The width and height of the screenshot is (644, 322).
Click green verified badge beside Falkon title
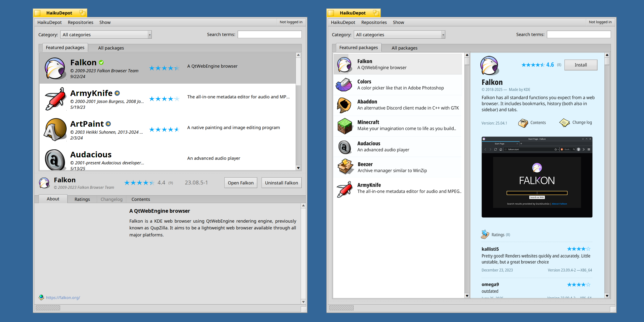[101, 62]
